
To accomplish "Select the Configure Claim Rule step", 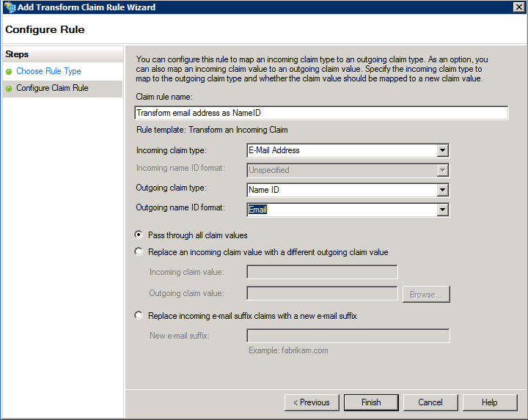I will 52,88.
